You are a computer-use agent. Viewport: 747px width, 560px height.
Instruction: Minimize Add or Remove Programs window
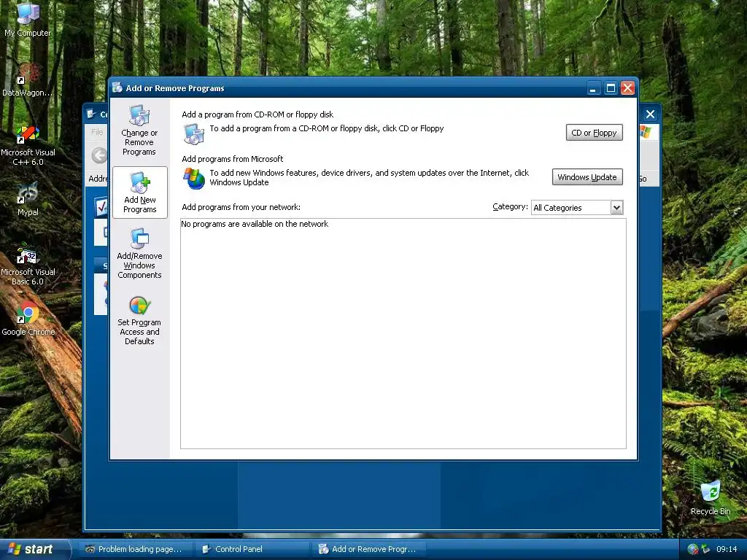tap(593, 88)
